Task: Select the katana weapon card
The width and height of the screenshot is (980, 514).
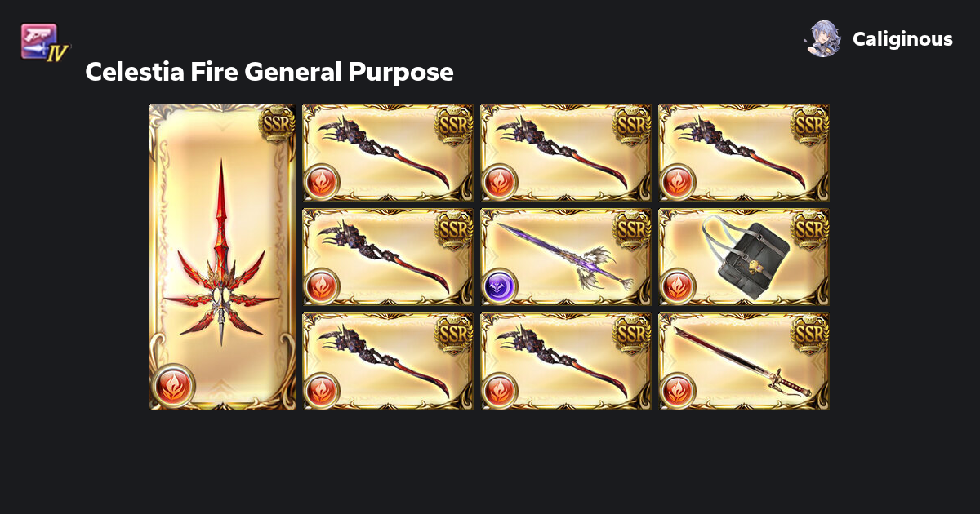Action: coord(744,361)
